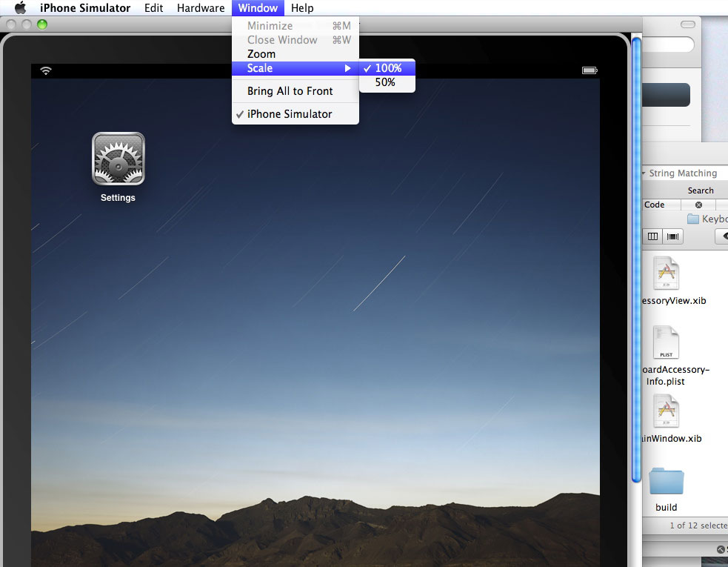This screenshot has height=567, width=728.
Task: Click the toolbar pill button in Xcode window
Action: 687,24
